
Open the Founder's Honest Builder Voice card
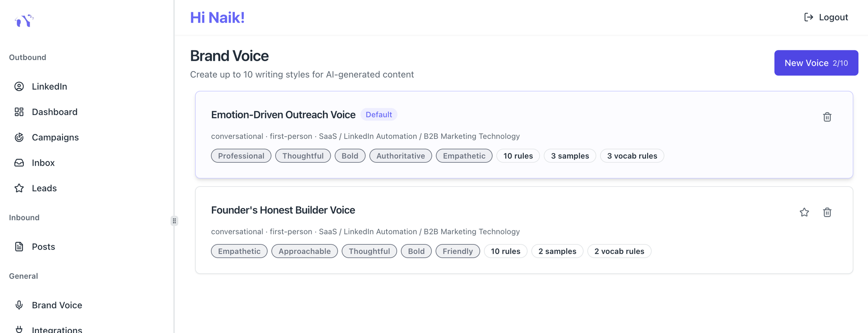pyautogui.click(x=283, y=210)
